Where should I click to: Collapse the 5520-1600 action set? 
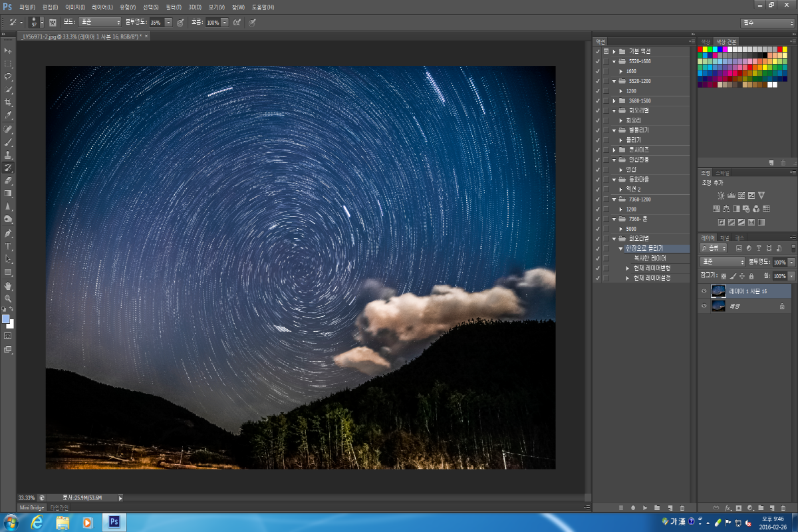614,61
